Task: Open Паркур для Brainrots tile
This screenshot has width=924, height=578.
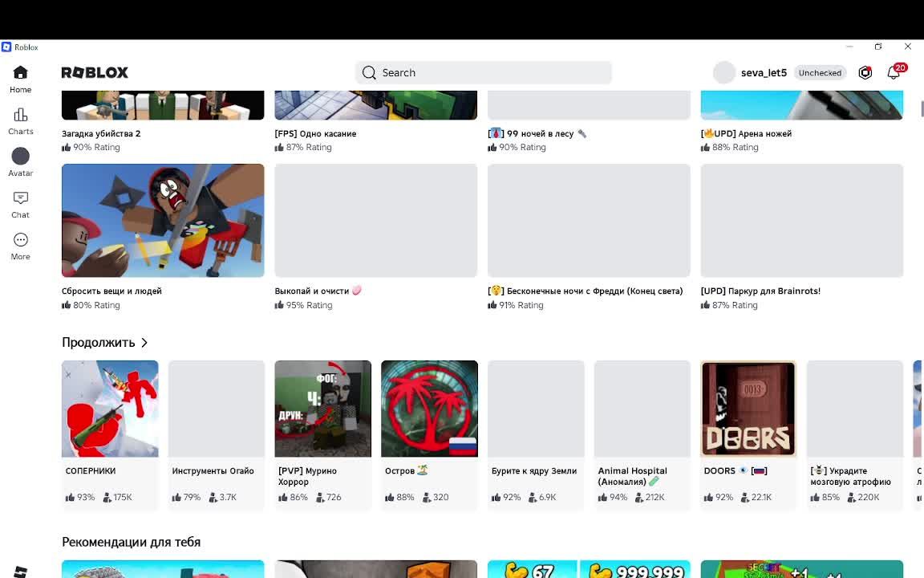Action: click(801, 221)
